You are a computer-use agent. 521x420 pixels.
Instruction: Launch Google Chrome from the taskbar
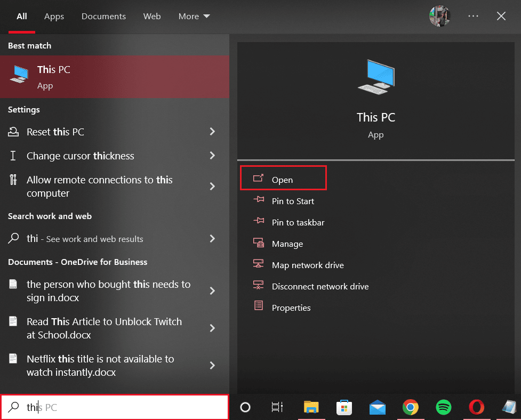pyautogui.click(x=411, y=407)
